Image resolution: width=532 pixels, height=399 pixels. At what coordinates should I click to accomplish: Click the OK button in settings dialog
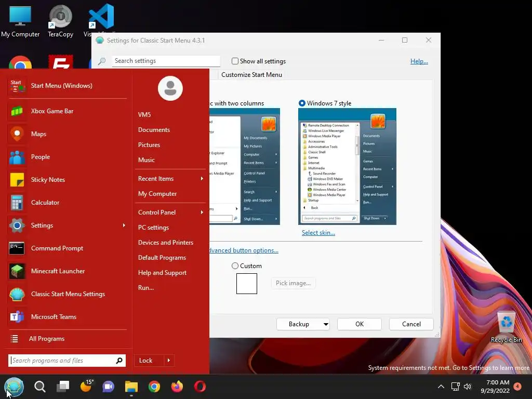360,324
